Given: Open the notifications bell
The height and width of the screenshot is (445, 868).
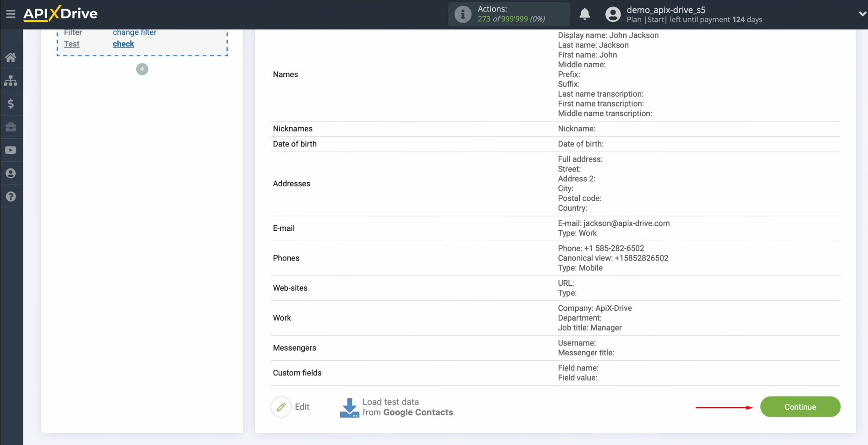Looking at the screenshot, I should [585, 14].
